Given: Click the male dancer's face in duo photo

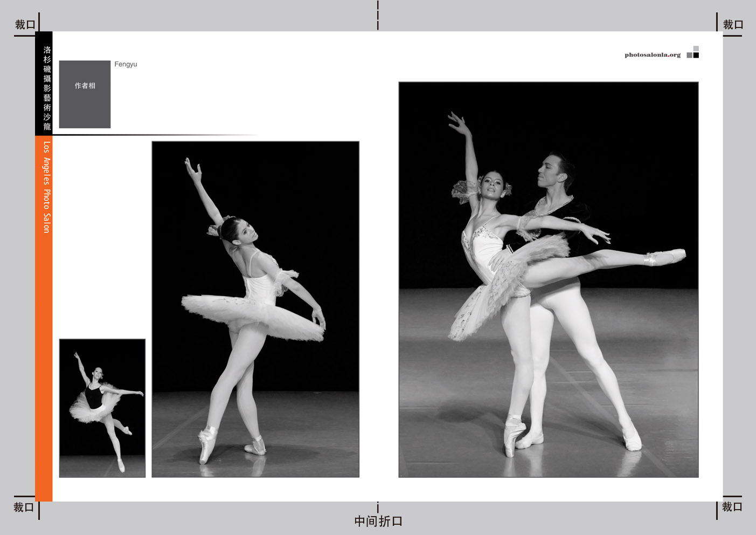Looking at the screenshot, I should [x=551, y=173].
